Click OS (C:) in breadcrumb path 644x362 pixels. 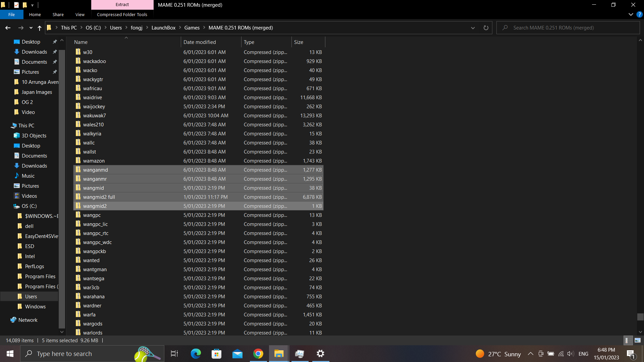(93, 28)
